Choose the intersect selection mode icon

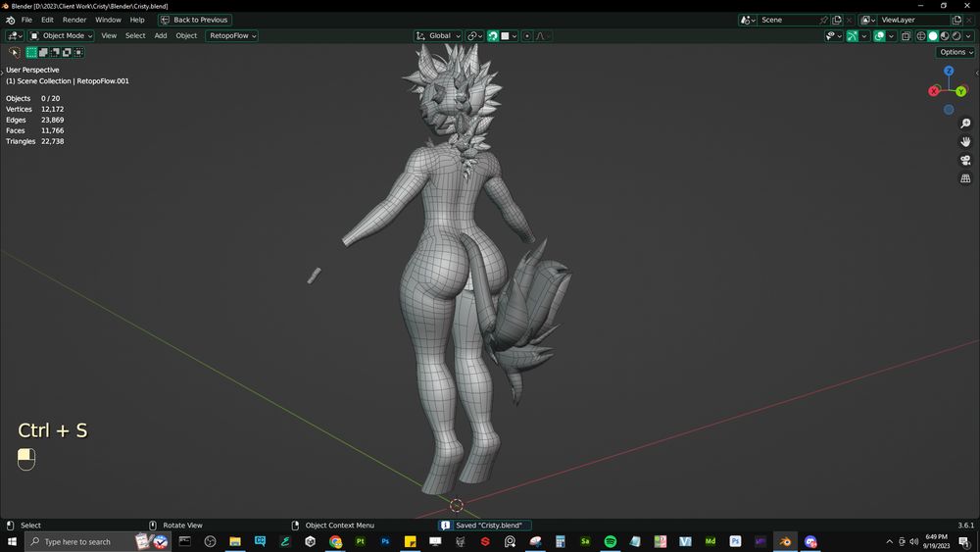78,53
